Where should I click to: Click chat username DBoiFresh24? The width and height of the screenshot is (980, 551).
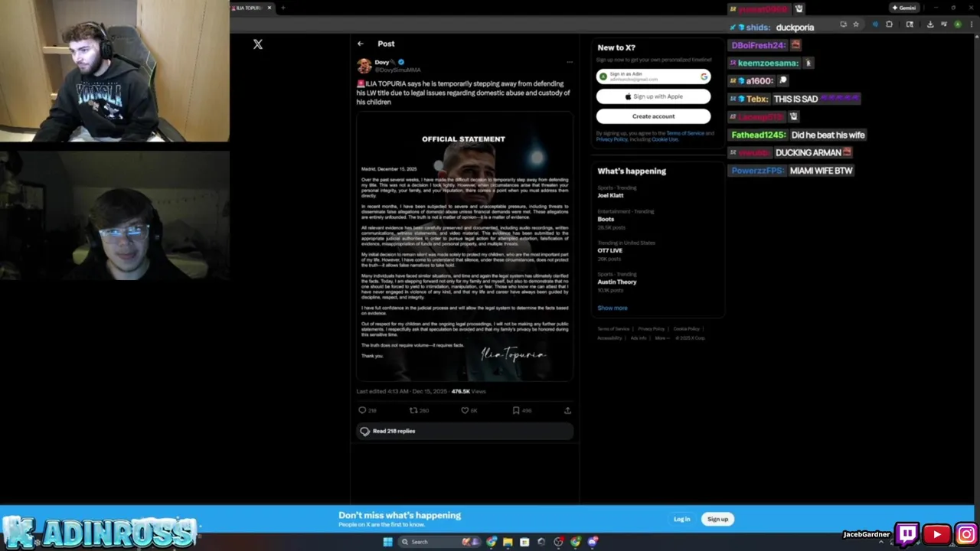pos(758,45)
